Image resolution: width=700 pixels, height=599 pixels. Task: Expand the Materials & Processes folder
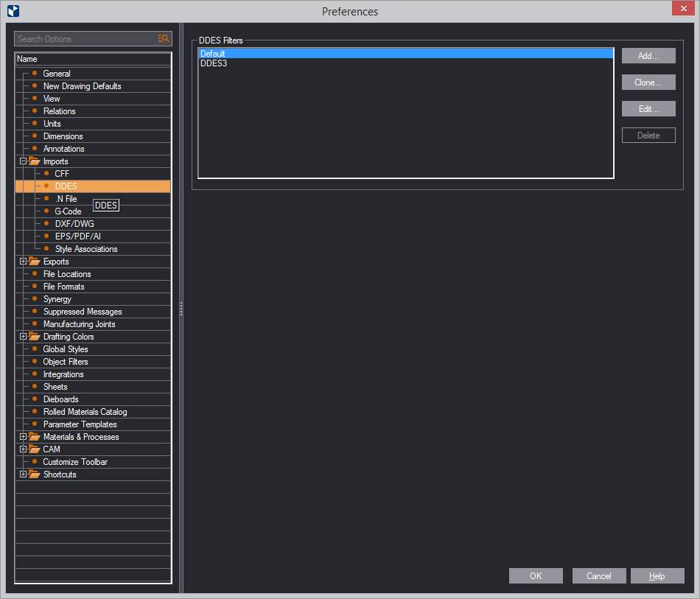24,436
